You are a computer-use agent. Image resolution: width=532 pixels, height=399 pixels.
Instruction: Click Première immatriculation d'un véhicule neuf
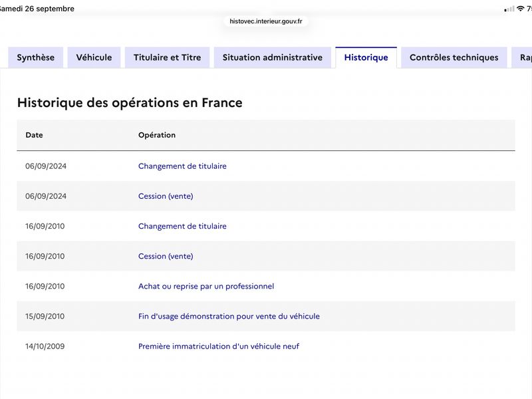(219, 346)
